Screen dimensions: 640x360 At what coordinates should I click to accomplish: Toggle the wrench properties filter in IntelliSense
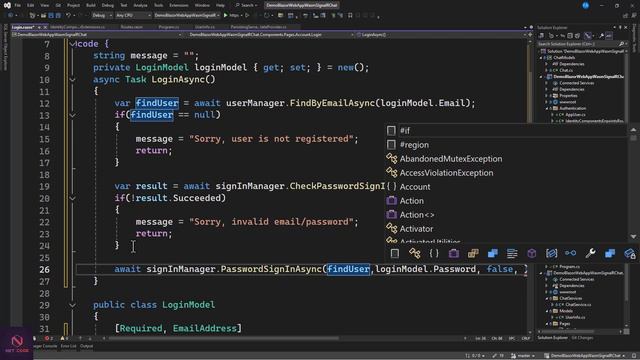[x=590, y=253]
